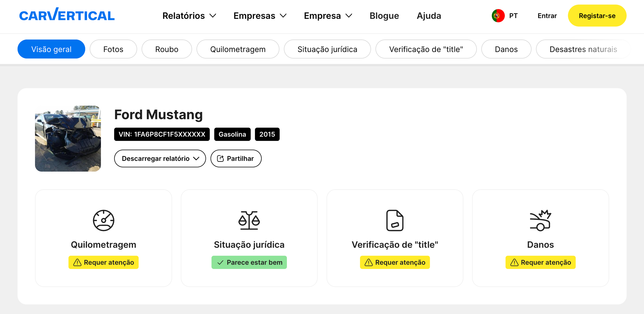This screenshot has height=314, width=644.
Task: Open the Situação jurídica tab
Action: (x=327, y=49)
